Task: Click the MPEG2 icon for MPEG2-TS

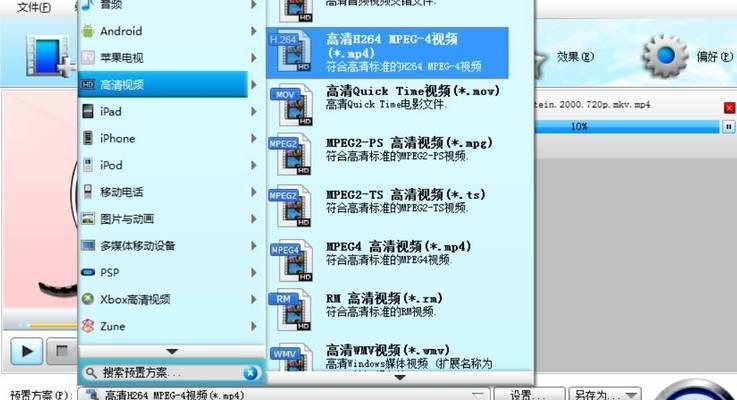Action: click(290, 208)
